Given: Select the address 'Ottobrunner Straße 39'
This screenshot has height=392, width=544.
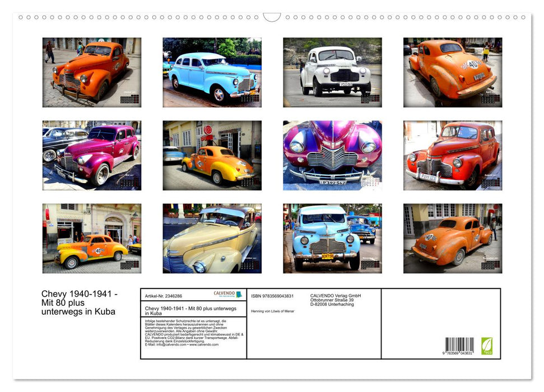Looking at the screenshot, I should [332, 300].
